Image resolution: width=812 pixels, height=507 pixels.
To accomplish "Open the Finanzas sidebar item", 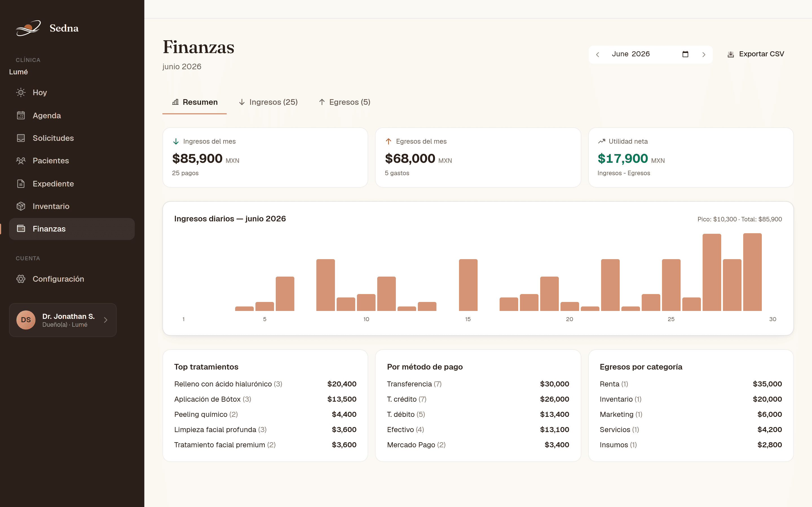I will coord(72,229).
